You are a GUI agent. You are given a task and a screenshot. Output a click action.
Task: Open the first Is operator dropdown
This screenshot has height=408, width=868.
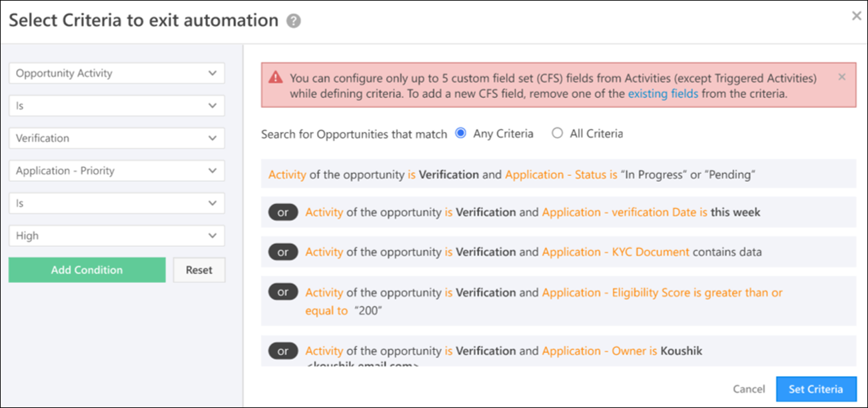click(x=117, y=105)
